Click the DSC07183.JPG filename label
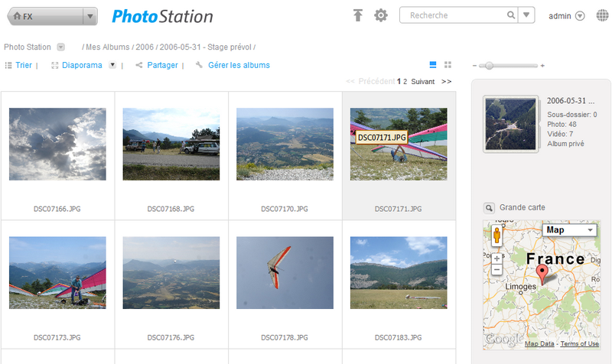 click(x=398, y=338)
